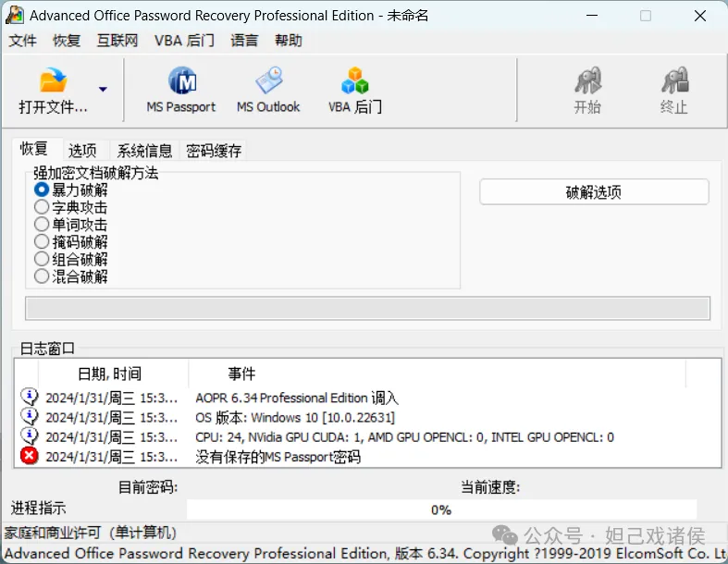The image size is (728, 564).
Task: Open the 互联网 menu
Action: point(117,41)
